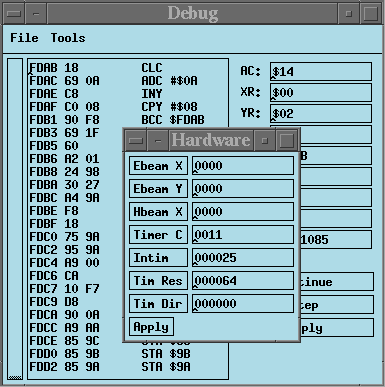
Task: Select the Tim Dir value field
Action: [x=243, y=304]
